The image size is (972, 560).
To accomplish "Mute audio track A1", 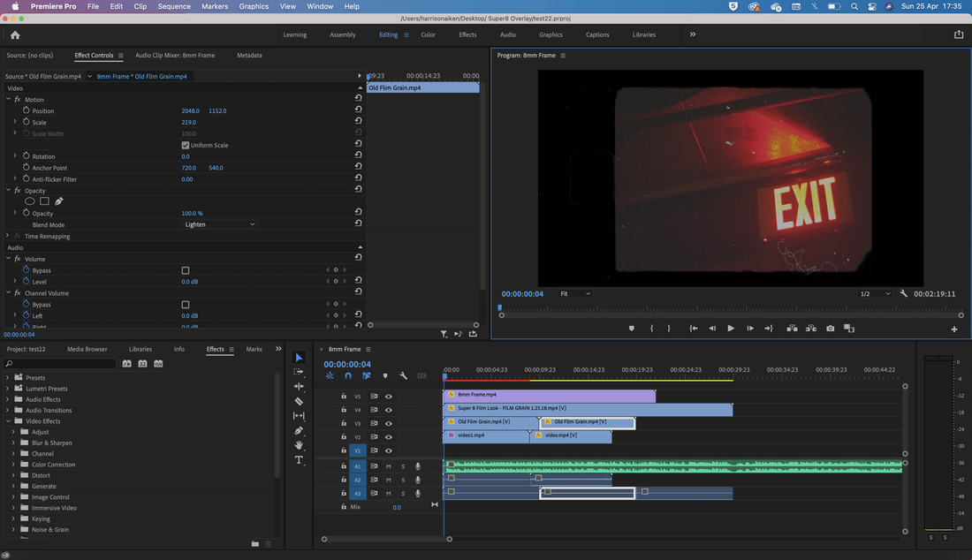I will click(x=389, y=466).
